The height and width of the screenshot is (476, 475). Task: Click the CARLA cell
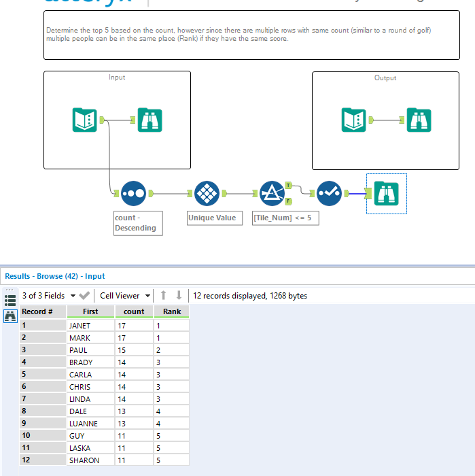(x=90, y=375)
